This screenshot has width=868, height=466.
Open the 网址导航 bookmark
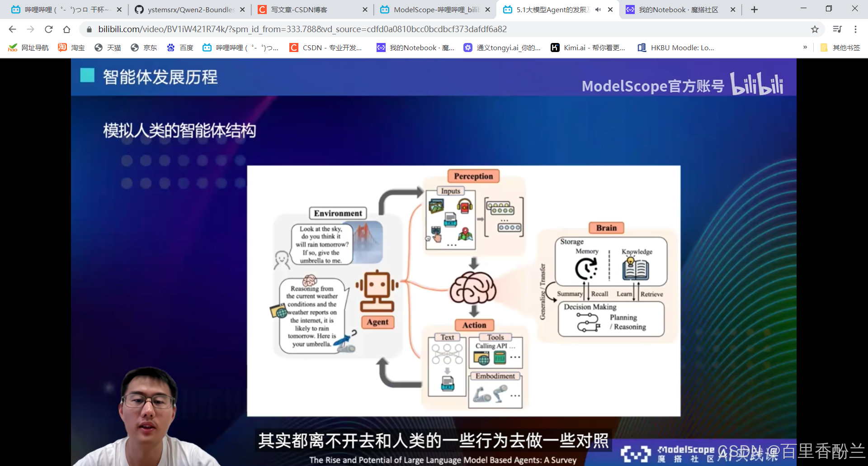coord(28,48)
